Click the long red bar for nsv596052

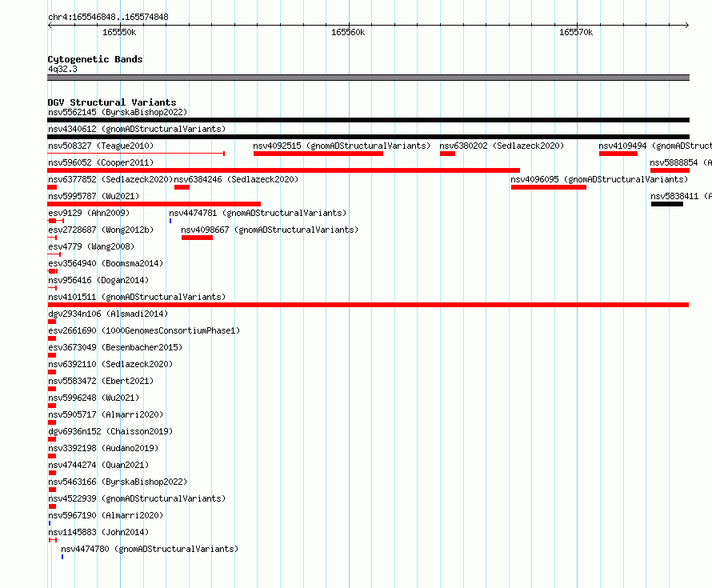click(x=283, y=170)
